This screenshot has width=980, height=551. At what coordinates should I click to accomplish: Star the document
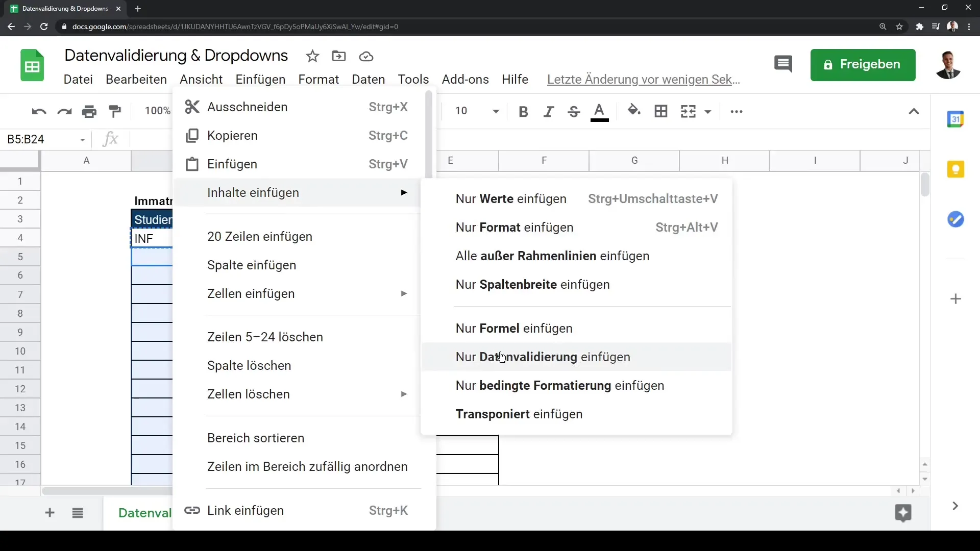pos(312,56)
